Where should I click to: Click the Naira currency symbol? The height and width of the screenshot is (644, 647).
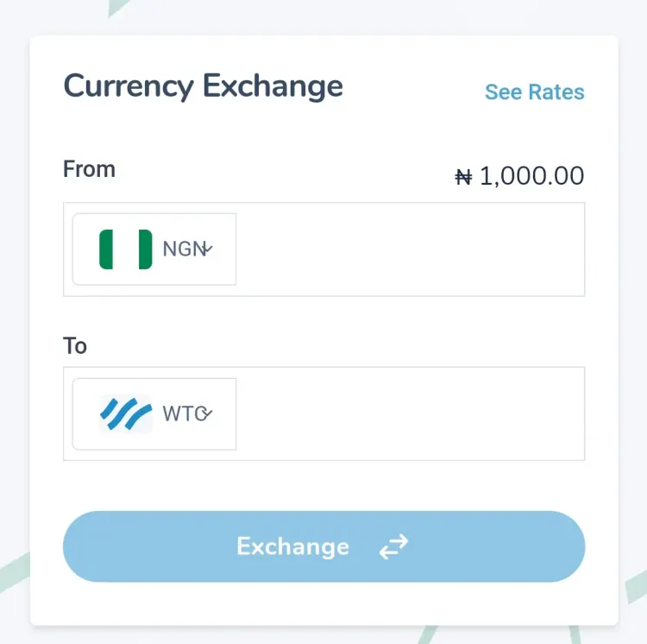[463, 178]
